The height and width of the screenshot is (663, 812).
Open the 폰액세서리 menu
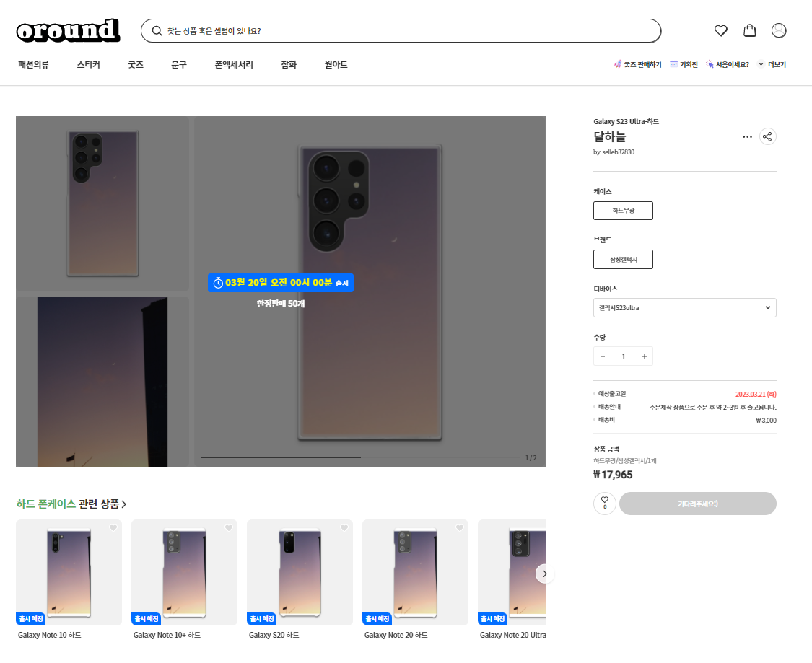pyautogui.click(x=234, y=64)
